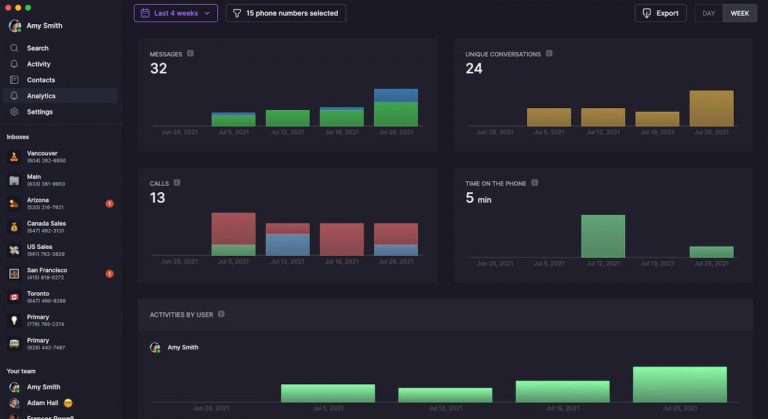This screenshot has height=419, width=768.
Task: Click the info icon beside Unique Conversations
Action: [549, 54]
